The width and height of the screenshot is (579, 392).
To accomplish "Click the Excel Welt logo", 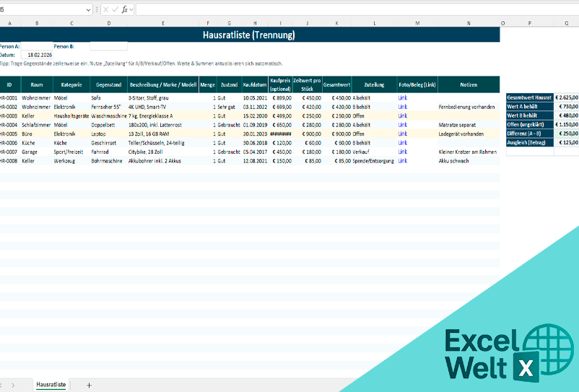I will click(498, 352).
